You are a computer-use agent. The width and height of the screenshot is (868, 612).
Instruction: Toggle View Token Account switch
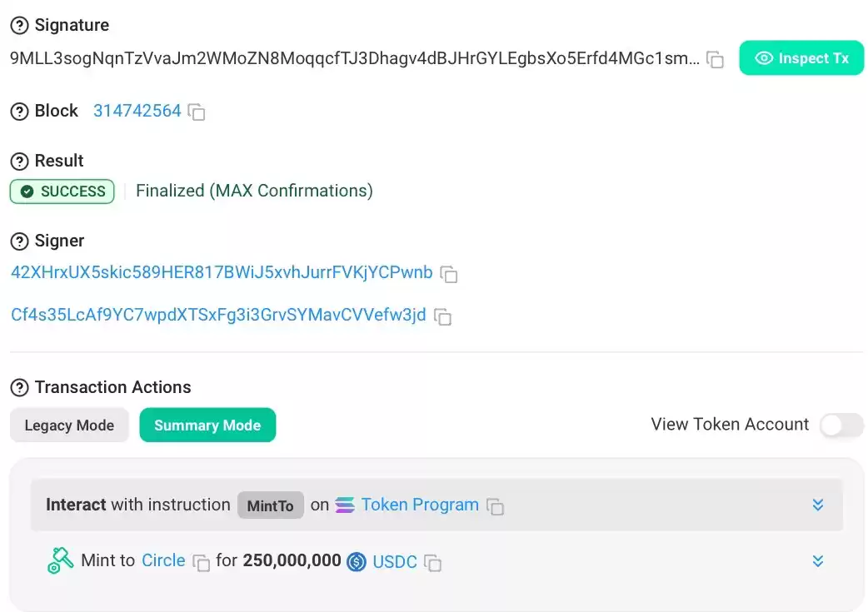(x=841, y=425)
